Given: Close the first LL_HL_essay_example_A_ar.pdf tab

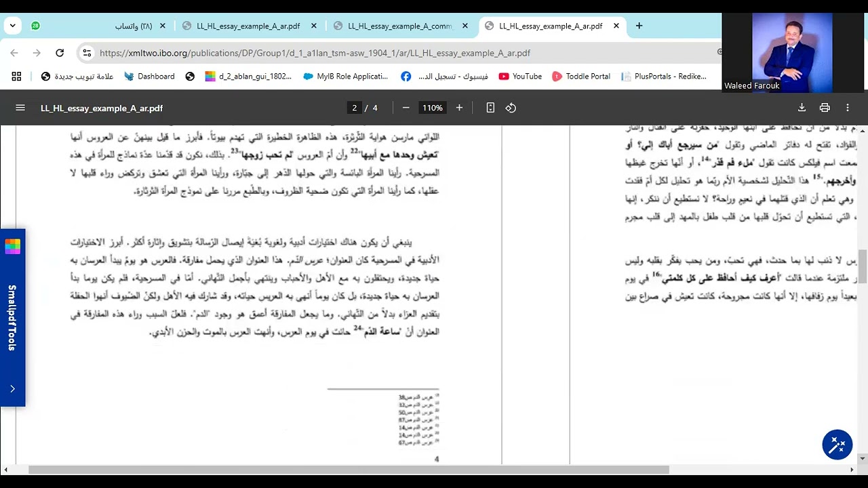Looking at the screenshot, I should tap(313, 26).
